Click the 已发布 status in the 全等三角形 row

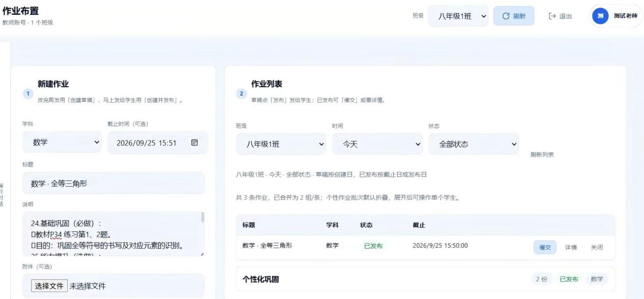pos(373,246)
